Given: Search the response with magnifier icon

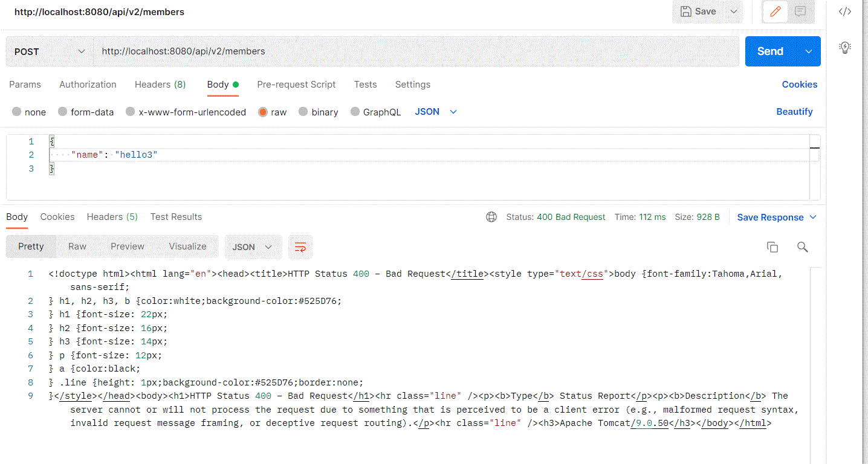Looking at the screenshot, I should (x=802, y=247).
